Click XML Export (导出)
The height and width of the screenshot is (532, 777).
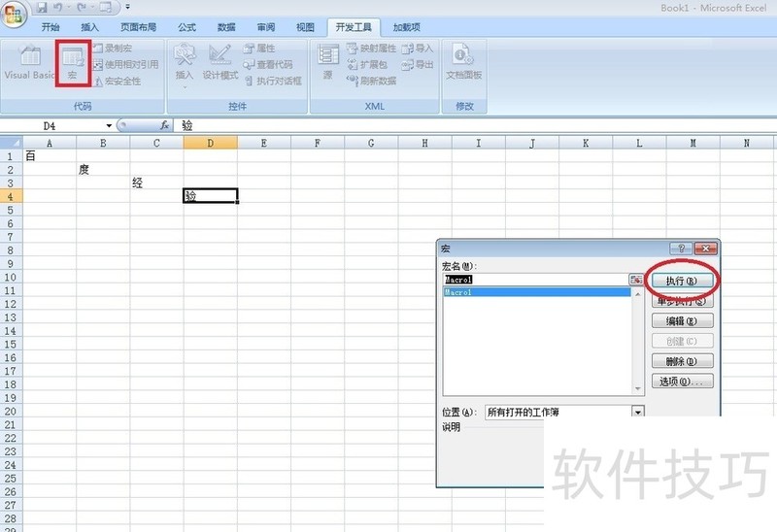click(x=418, y=64)
